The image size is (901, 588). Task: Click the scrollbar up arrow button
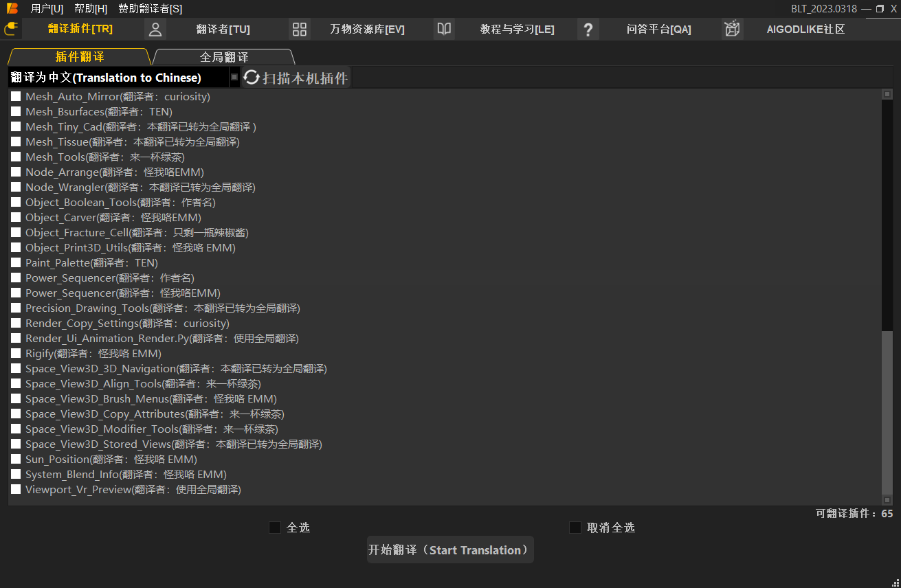(x=887, y=94)
